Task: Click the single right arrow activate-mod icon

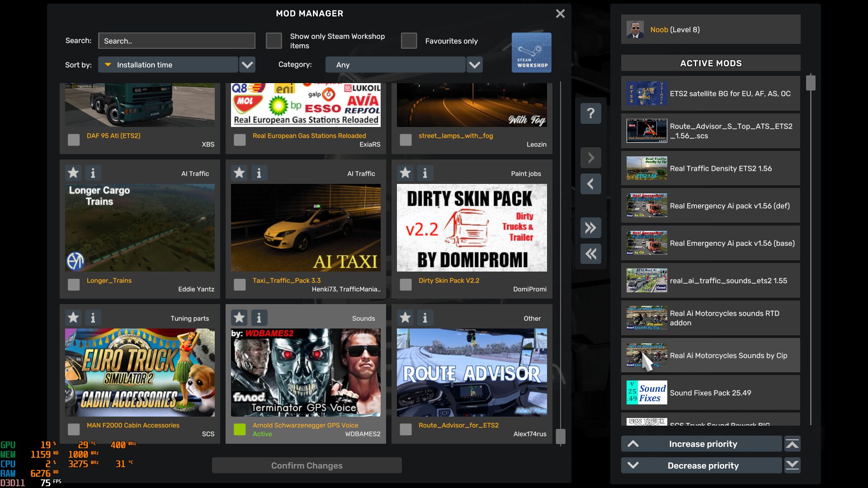Action: pyautogui.click(x=590, y=158)
